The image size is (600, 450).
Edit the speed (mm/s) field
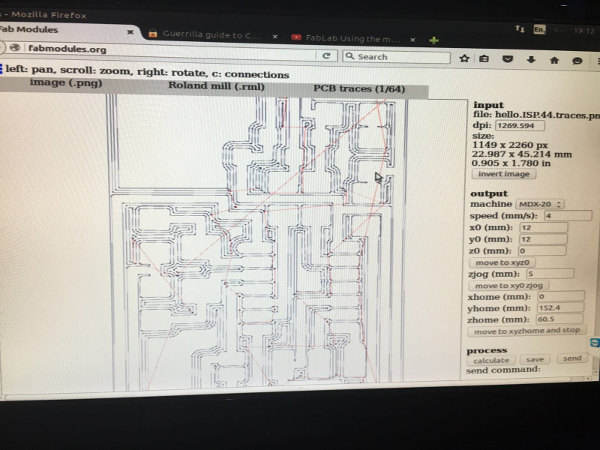pyautogui.click(x=568, y=216)
